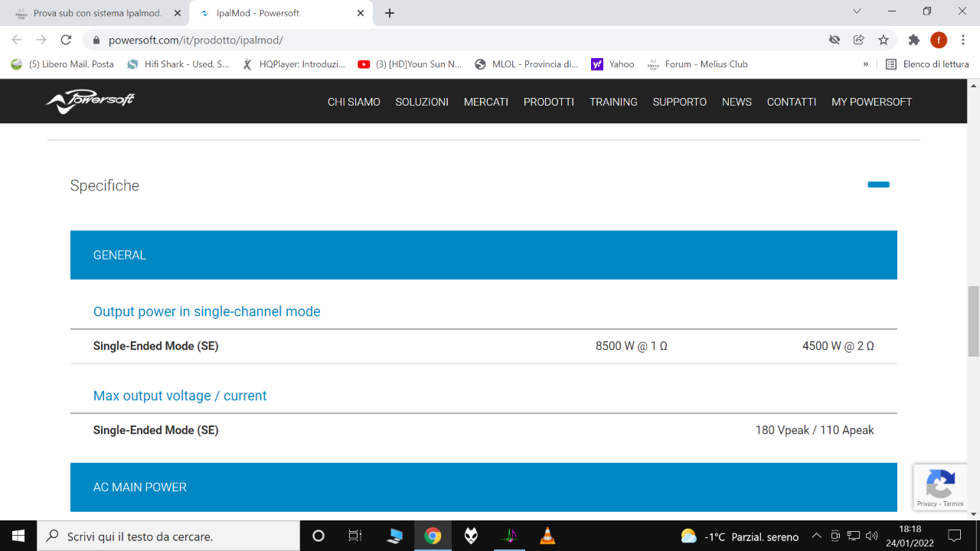Go to MY POWERSOFT link
Viewport: 980px width, 551px height.
coord(872,102)
